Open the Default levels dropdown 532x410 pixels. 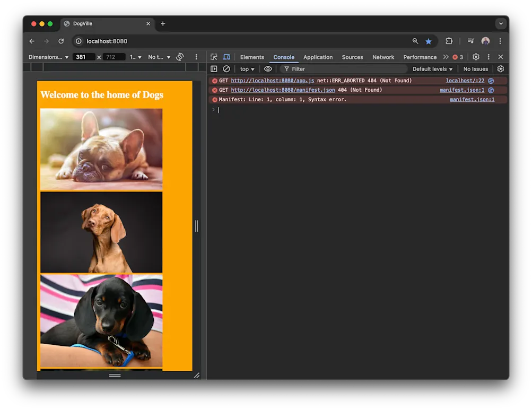click(x=432, y=68)
